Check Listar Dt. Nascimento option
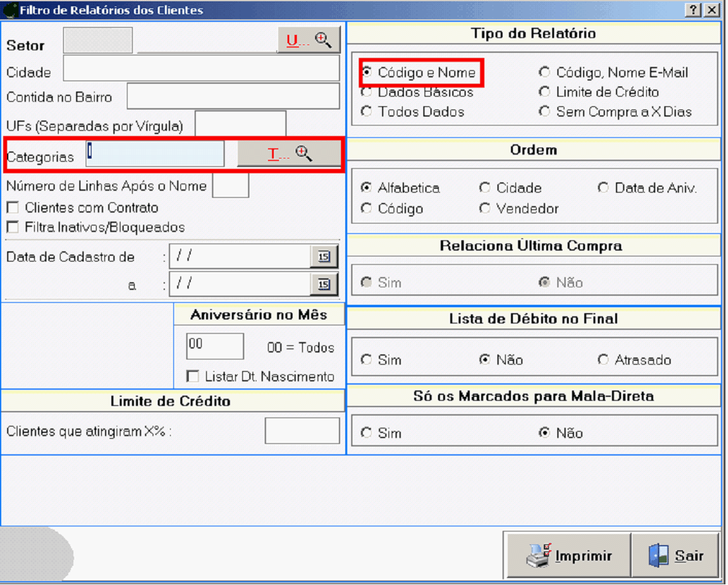This screenshot has height=585, width=728. click(192, 376)
